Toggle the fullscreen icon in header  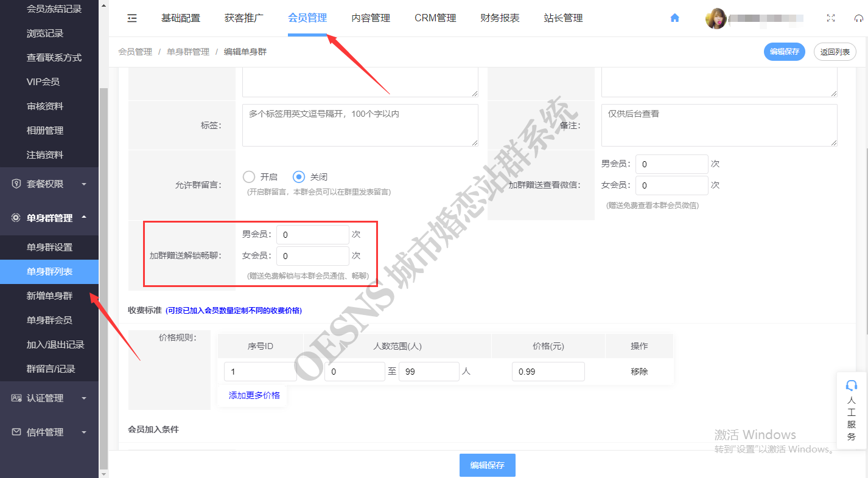(x=831, y=18)
